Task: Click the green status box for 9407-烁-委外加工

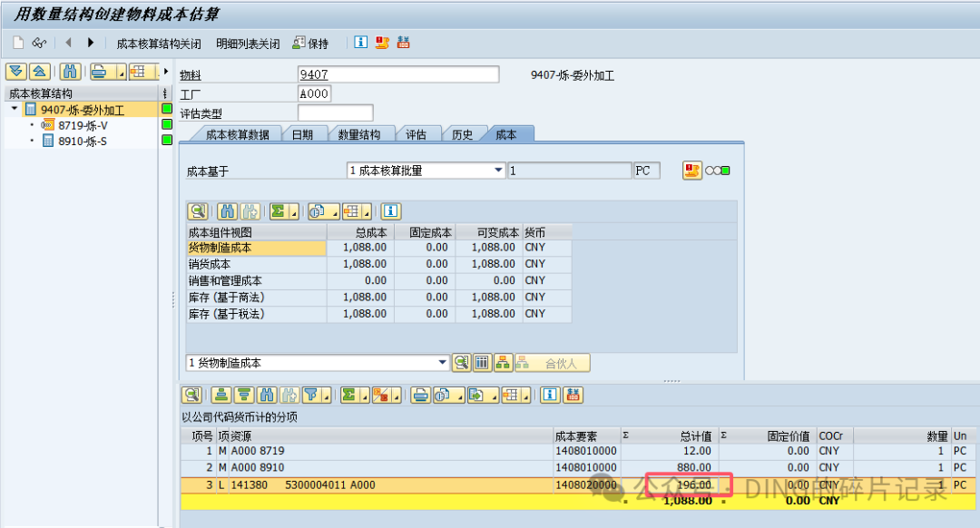Action: (167, 109)
